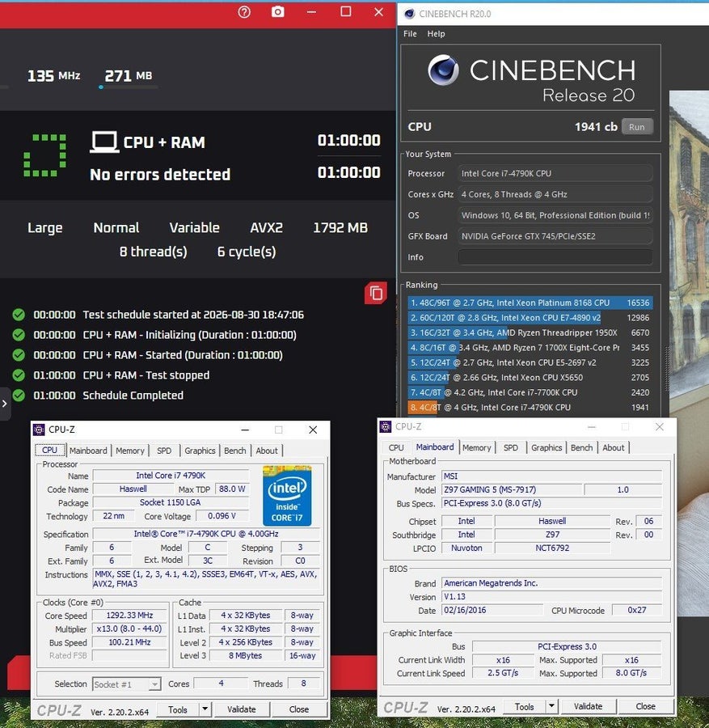Click Multiplier value x13.0 (8.0 - 44.0)
Screen dimensions: 709x728
(x=129, y=629)
